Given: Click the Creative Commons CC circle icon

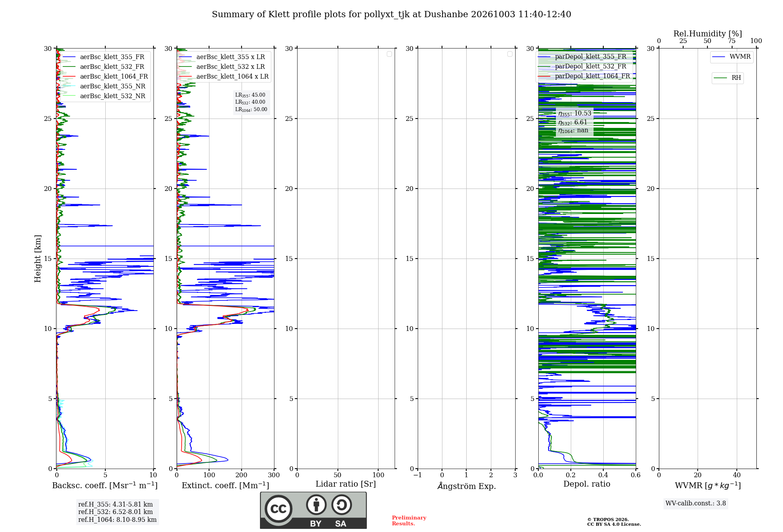Looking at the screenshot, I should click(278, 509).
